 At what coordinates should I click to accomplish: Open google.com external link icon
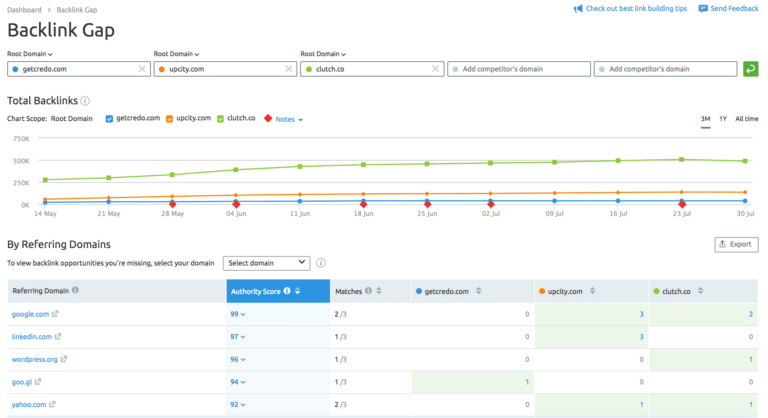tap(55, 314)
